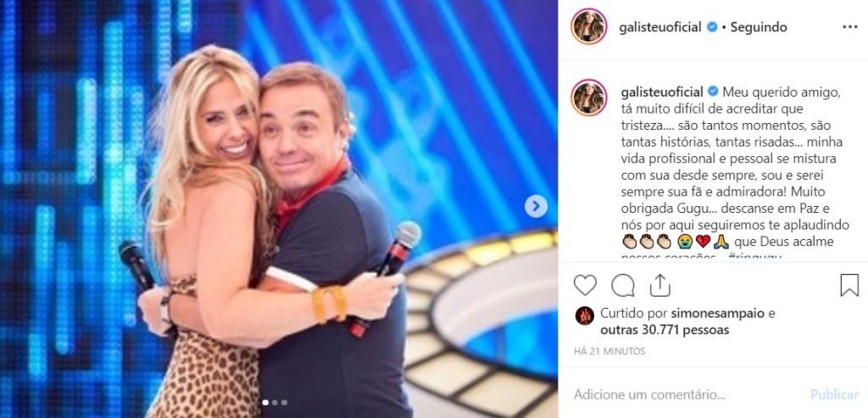Image resolution: width=868 pixels, height=418 pixels.
Task: Save the post with the bookmark icon
Action: tap(849, 285)
